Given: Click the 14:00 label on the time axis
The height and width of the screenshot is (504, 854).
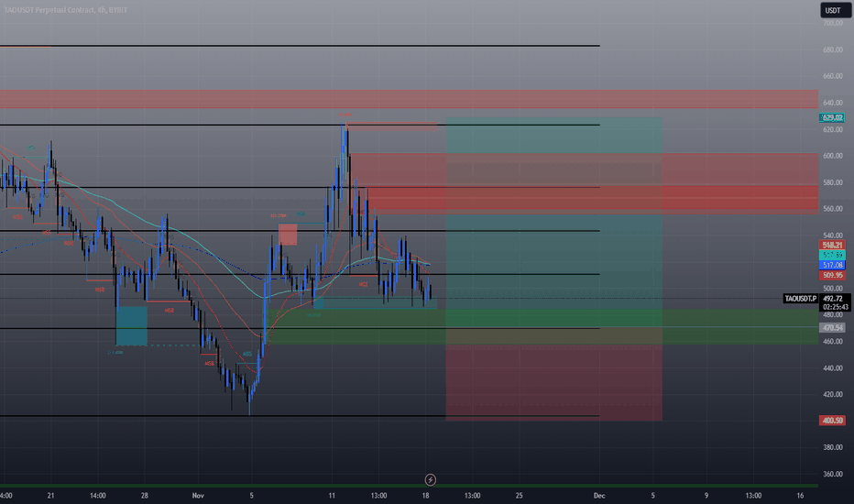Looking at the screenshot, I should point(97,495).
